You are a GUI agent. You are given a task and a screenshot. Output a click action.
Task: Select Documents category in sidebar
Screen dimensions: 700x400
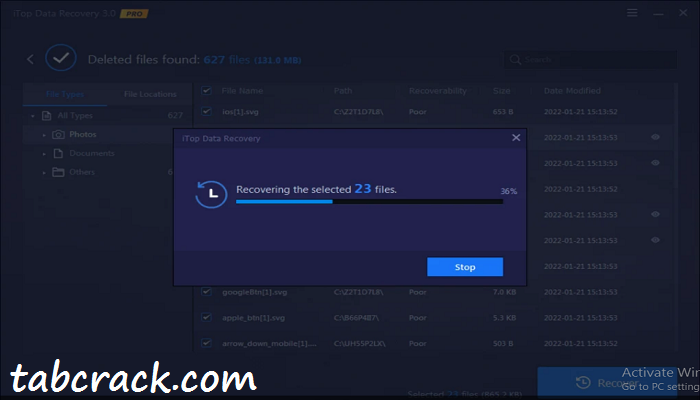92,153
